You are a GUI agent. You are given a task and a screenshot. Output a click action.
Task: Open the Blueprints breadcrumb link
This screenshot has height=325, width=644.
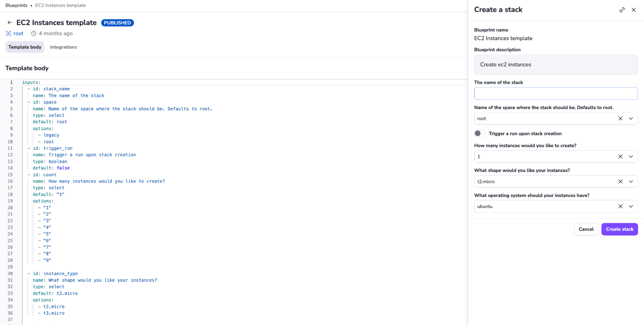16,5
